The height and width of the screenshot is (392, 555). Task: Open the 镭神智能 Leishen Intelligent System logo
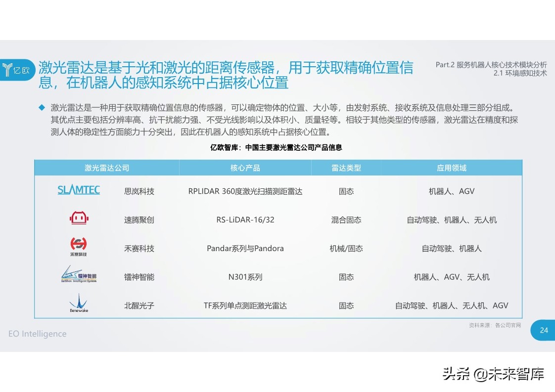coord(78,275)
